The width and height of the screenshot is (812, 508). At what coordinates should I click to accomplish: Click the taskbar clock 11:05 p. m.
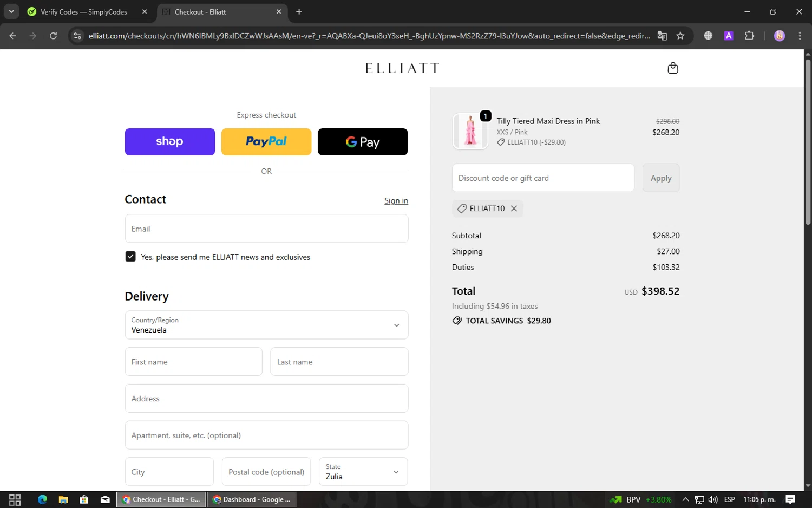click(759, 499)
